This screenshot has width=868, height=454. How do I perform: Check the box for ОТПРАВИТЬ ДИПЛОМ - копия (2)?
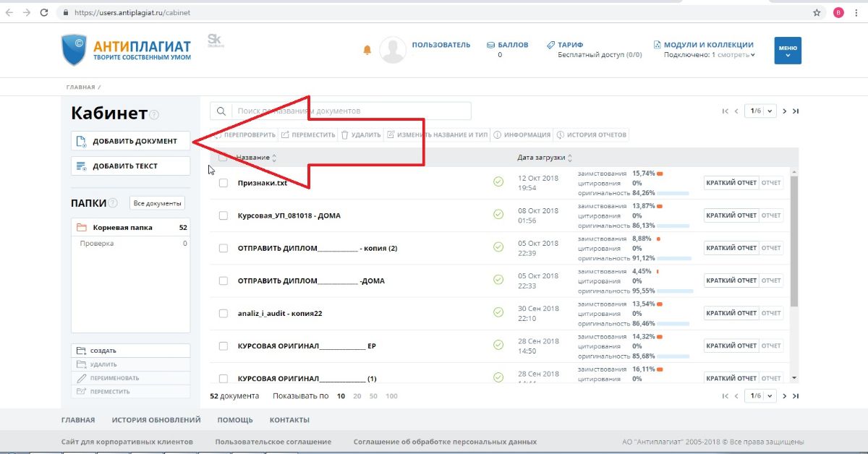tap(224, 248)
